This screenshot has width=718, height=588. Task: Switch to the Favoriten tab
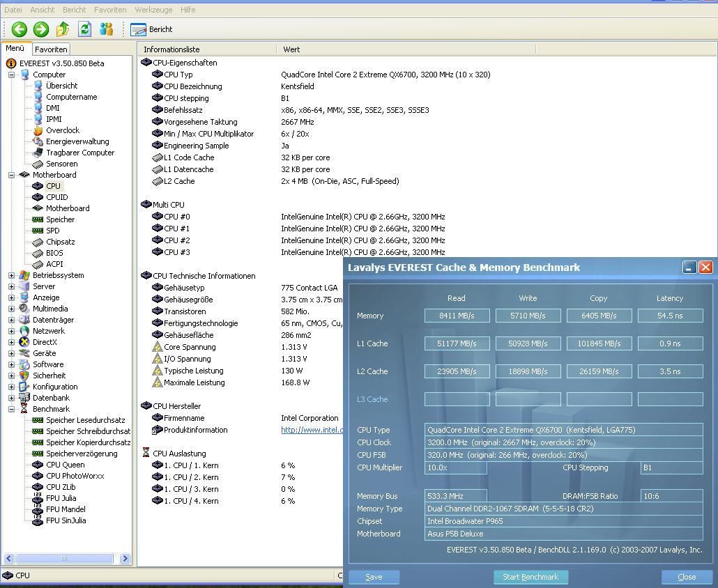(51, 49)
